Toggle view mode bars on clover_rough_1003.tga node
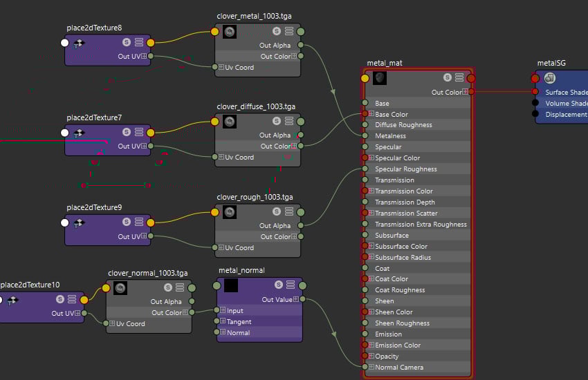588x380 pixels. tap(289, 211)
